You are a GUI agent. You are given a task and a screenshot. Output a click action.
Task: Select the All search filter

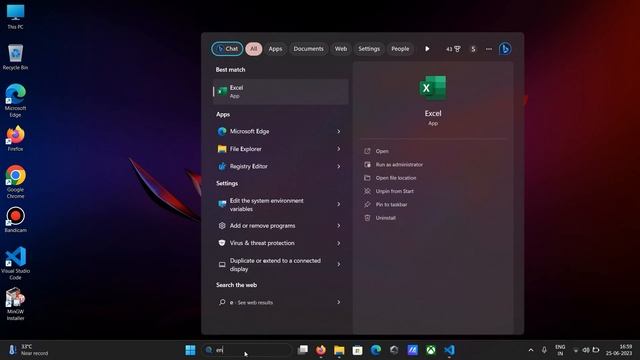pyautogui.click(x=253, y=49)
